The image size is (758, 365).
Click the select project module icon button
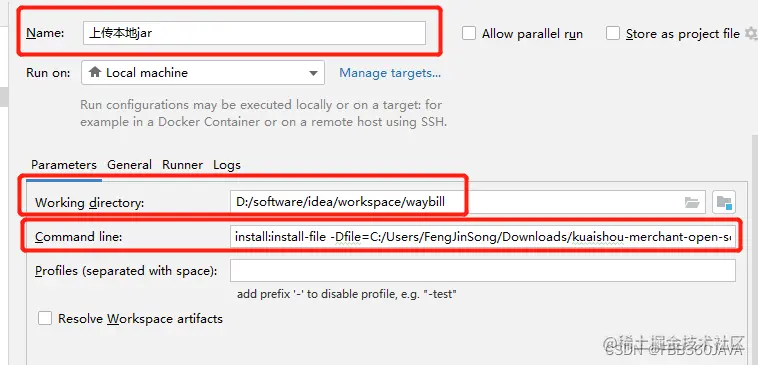point(724,203)
